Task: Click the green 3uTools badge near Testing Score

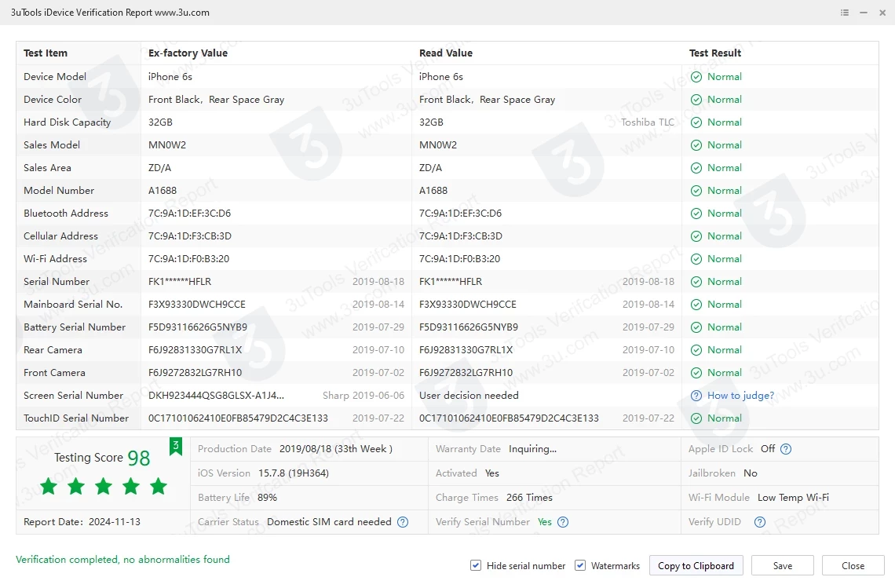Action: (x=176, y=447)
